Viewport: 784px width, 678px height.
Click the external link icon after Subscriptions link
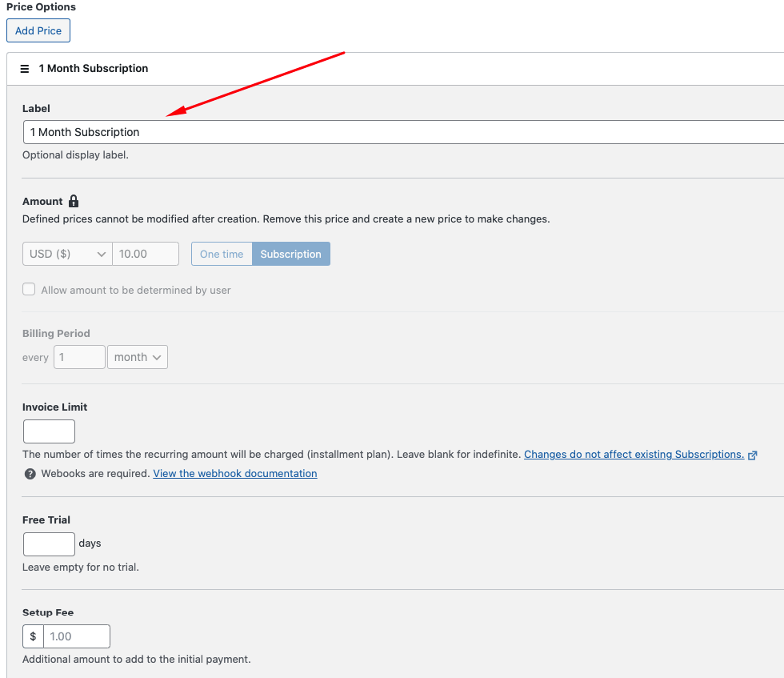[x=752, y=455]
